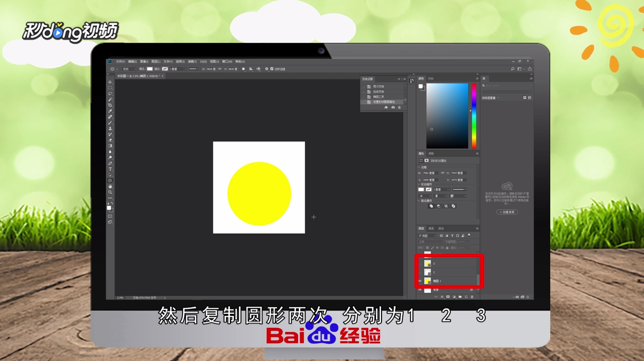Open the layer filter type dropdown
Viewport: 644px width, 361px height.
pyautogui.click(x=427, y=236)
